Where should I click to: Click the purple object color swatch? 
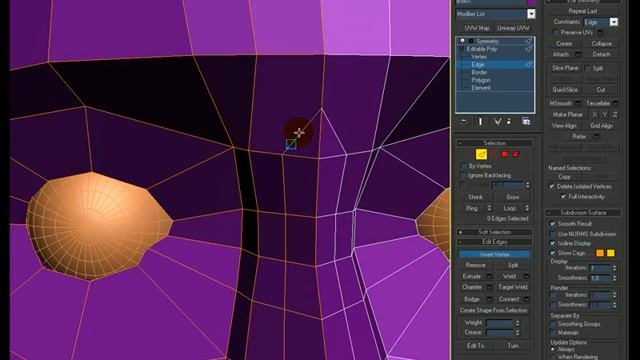532,2
